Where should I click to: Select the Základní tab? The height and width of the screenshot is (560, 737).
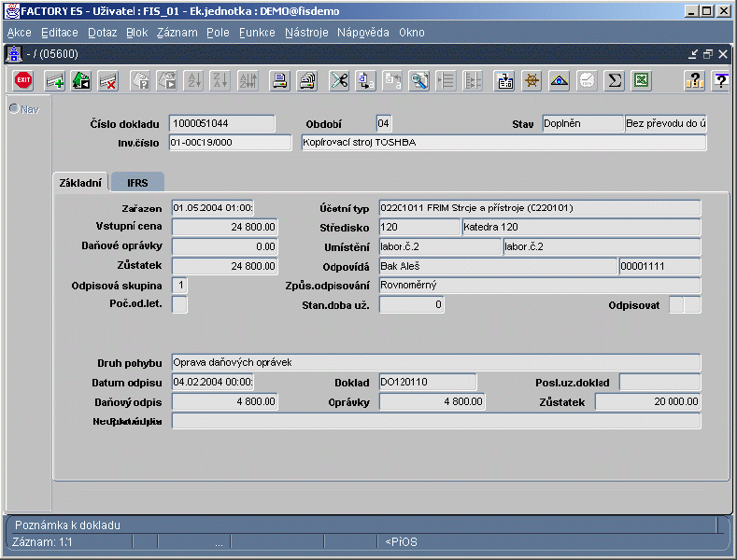[79, 183]
